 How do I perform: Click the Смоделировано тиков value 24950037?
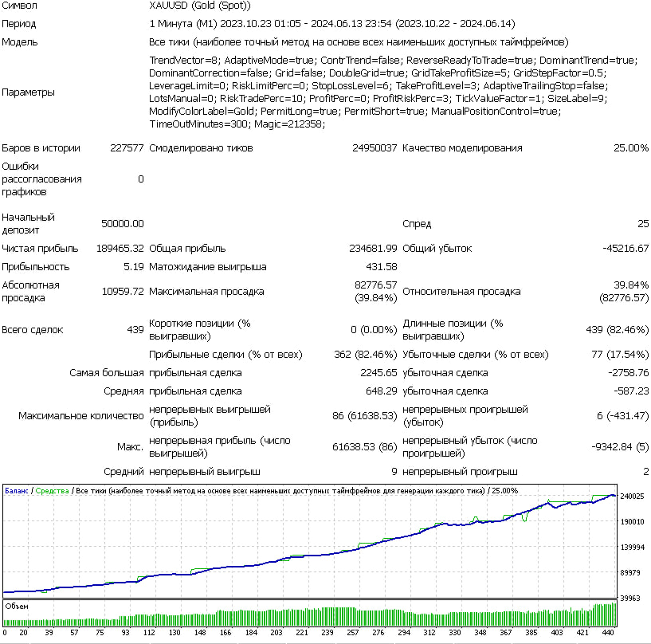[x=375, y=147]
